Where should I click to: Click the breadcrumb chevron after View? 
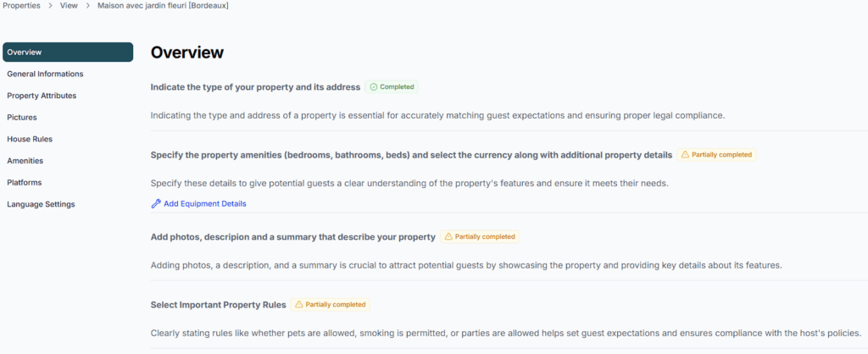(x=88, y=5)
